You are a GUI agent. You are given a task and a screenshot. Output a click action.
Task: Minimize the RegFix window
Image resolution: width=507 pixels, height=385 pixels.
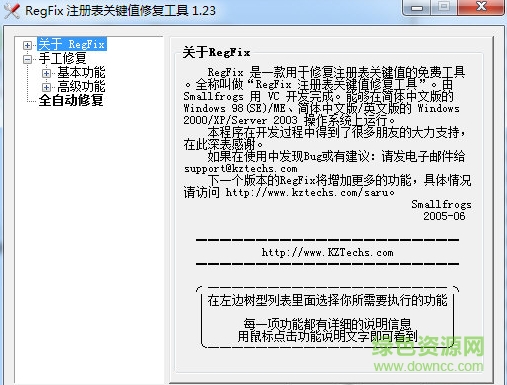[x=417, y=7]
